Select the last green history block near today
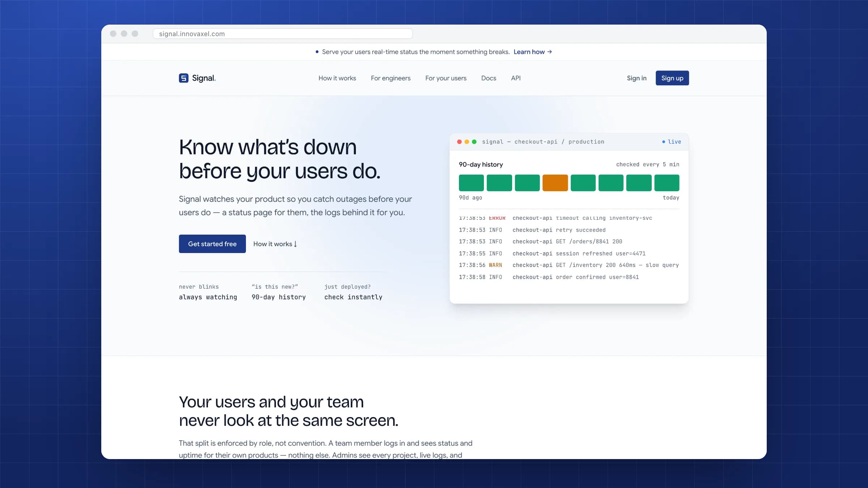The width and height of the screenshot is (868, 488). (x=667, y=183)
